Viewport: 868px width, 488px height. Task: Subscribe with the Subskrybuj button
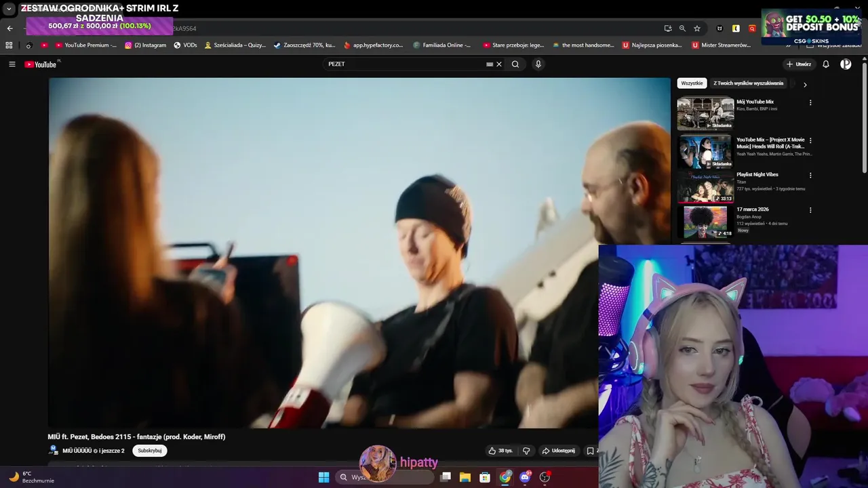click(x=150, y=451)
